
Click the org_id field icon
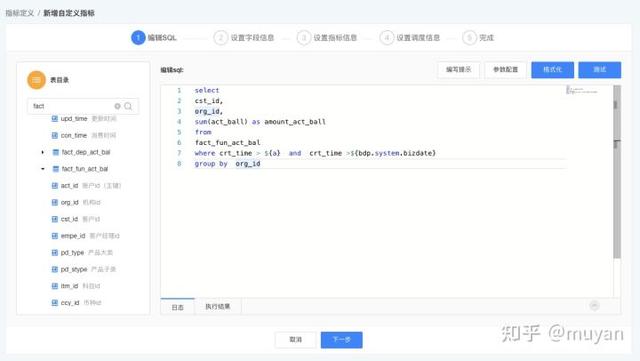tap(55, 202)
